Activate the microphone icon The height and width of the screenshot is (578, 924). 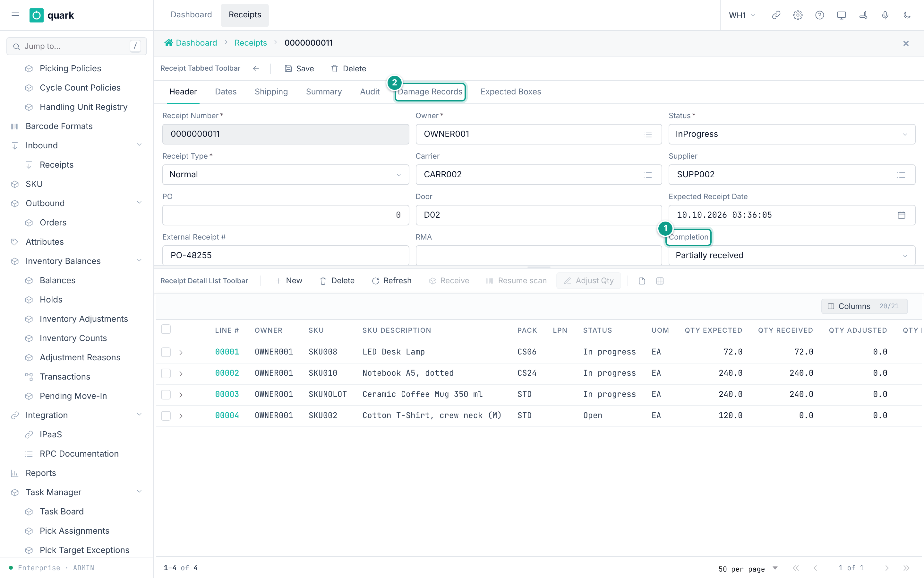pos(885,15)
